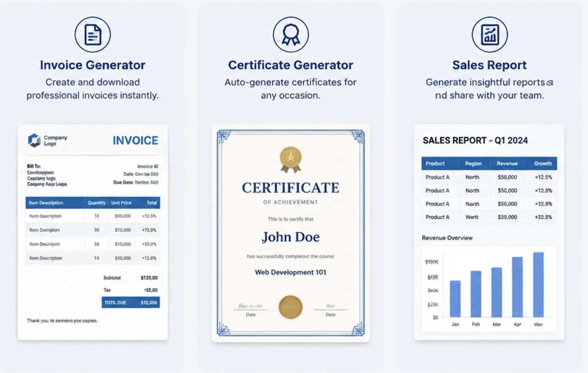Select the certificate preview thumbnail
Screen dimensions: 588x373
click(291, 233)
